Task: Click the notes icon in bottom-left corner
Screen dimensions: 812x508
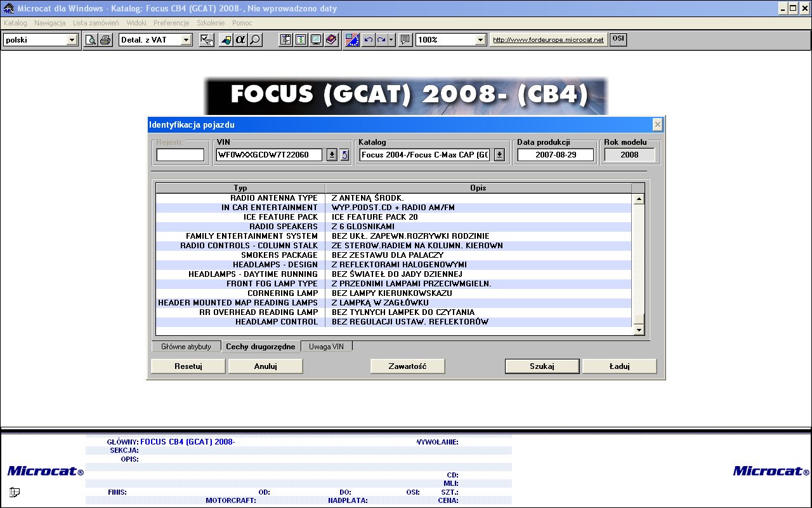Action: click(x=15, y=492)
